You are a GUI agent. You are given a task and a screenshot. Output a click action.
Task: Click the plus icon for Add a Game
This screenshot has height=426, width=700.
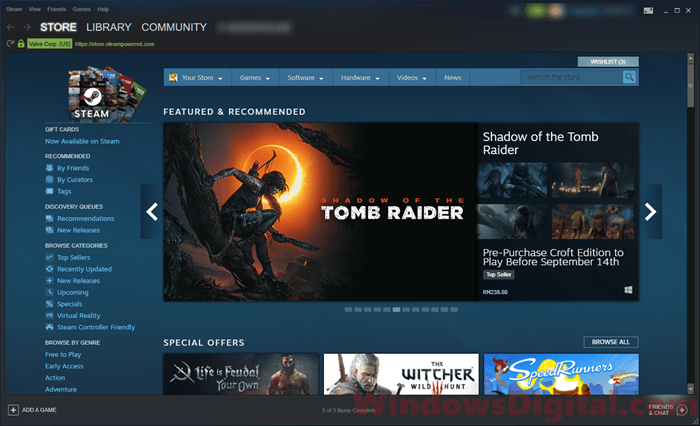(13, 410)
